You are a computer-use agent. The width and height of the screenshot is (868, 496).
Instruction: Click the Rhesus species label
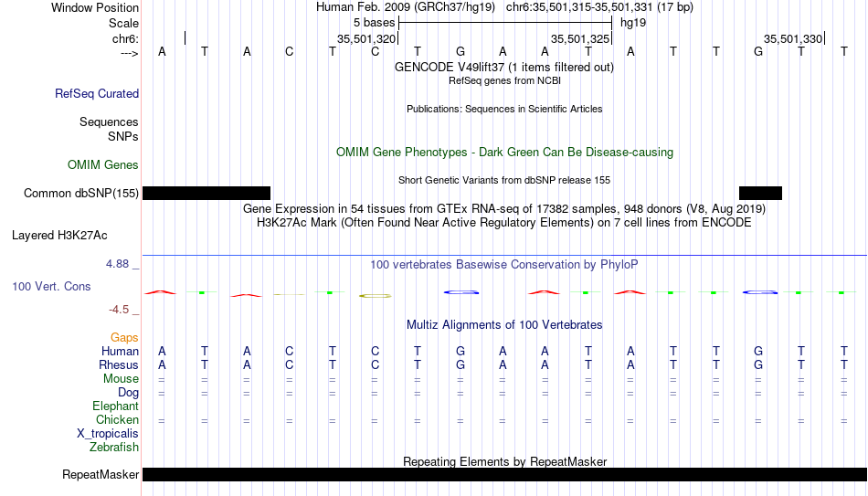click(x=119, y=365)
